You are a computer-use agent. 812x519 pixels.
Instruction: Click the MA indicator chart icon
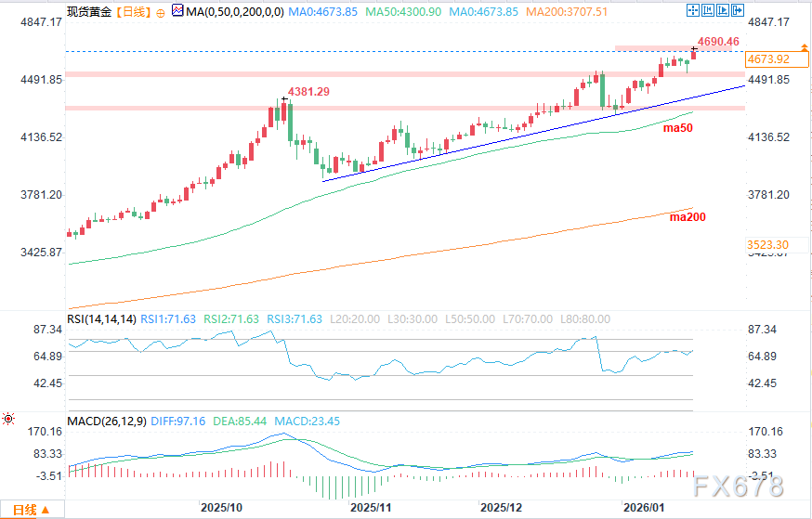[x=177, y=12]
